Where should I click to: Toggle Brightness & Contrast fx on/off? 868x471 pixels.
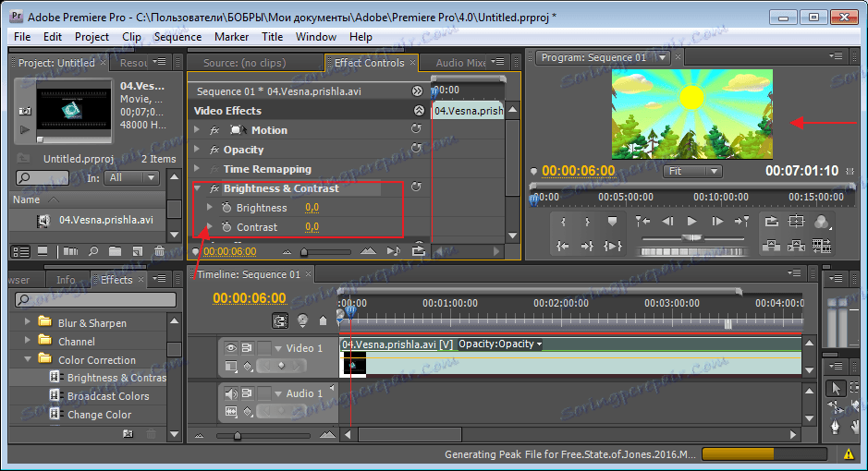click(214, 188)
